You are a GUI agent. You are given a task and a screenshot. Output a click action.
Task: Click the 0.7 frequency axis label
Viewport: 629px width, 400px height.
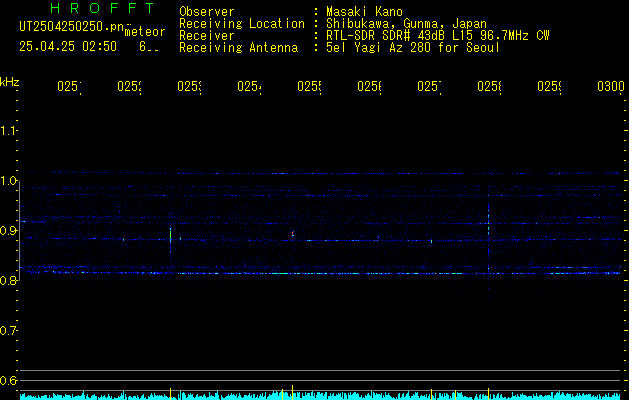click(8, 331)
